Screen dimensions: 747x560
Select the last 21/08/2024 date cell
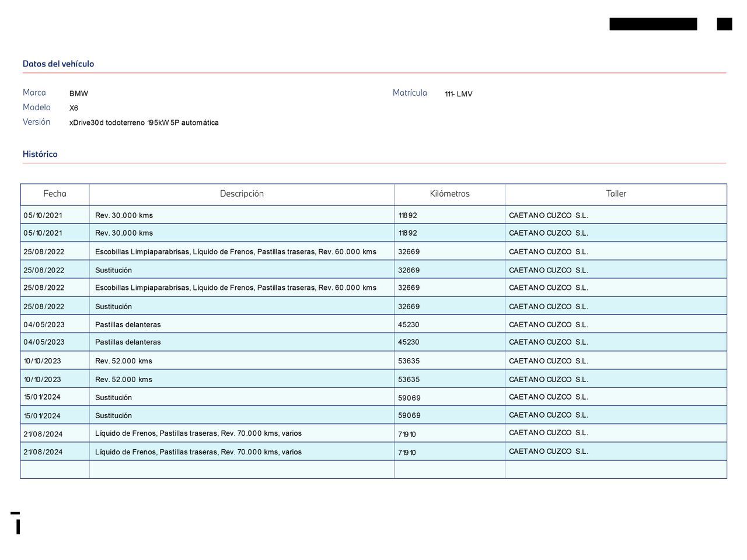pos(43,452)
